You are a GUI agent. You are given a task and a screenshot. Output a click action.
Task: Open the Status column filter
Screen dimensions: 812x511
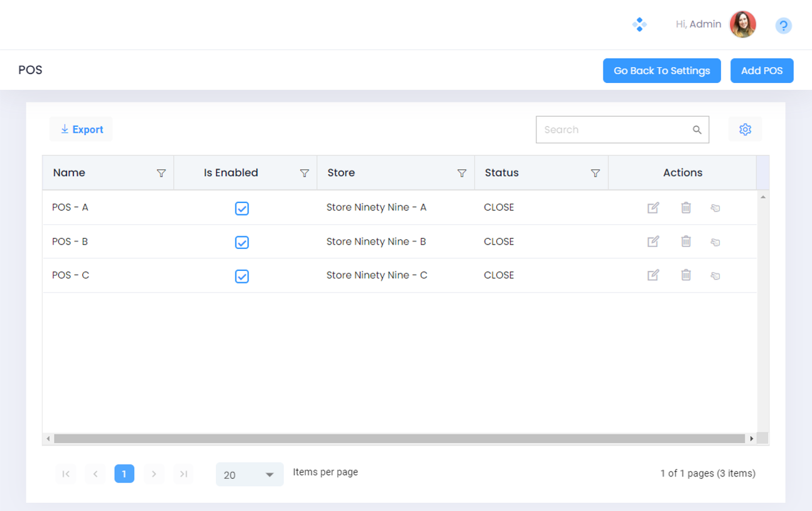click(595, 173)
